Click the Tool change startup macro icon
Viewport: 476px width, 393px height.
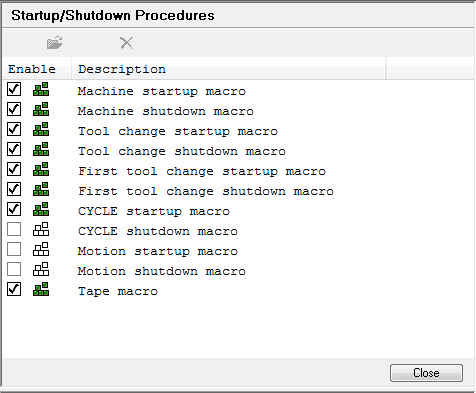[41, 129]
